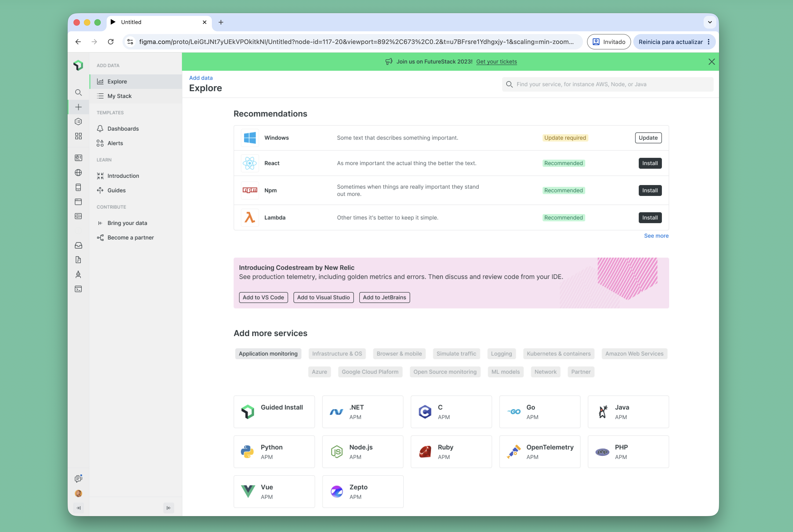Select the Kubernetes & containers filter
Screen dimensions: 793x532
click(x=558, y=354)
